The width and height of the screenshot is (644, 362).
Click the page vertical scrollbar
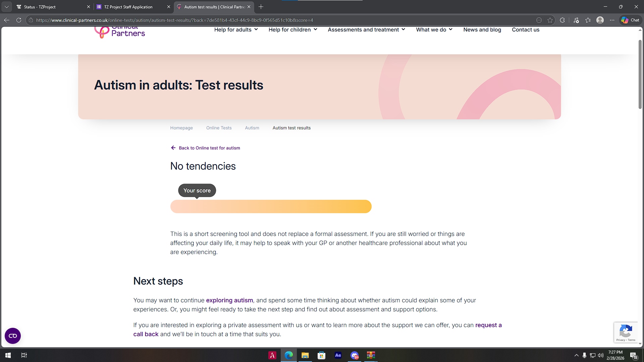pyautogui.click(x=640, y=74)
